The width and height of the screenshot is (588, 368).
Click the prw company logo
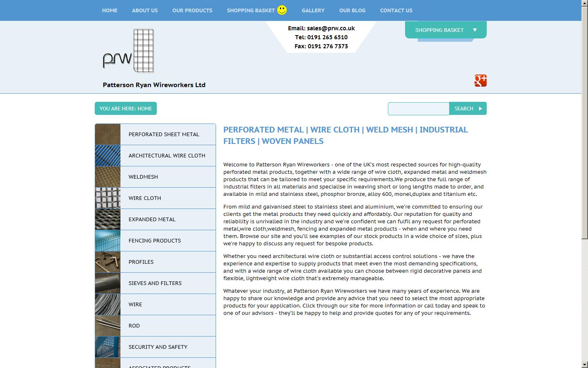coord(127,51)
